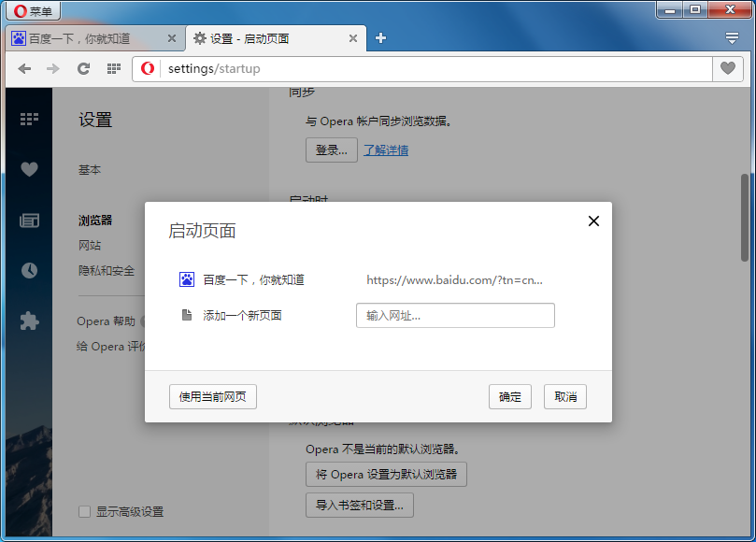The height and width of the screenshot is (542, 756).
Task: Confirm the dialog with 确定 button
Action: coord(509,396)
